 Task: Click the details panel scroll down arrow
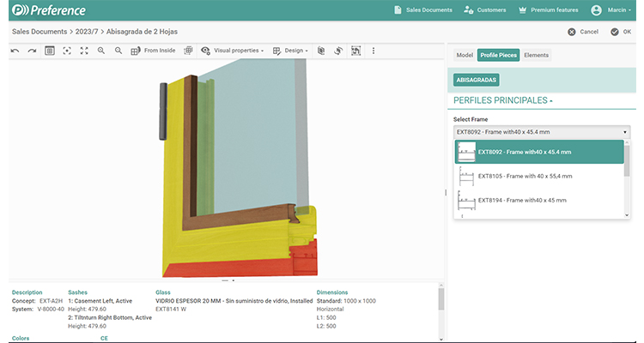(x=441, y=339)
